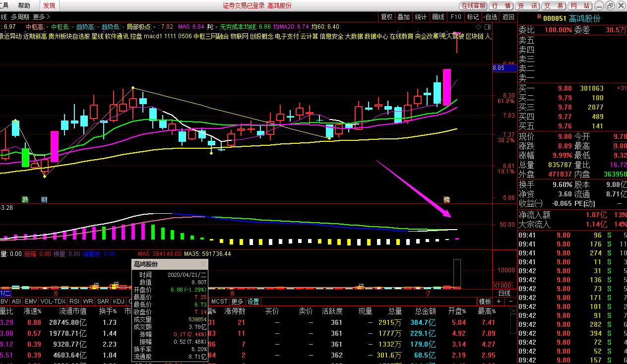This screenshot has width=627, height=364.
Task: Switch to the 资讯 section
Action: coord(528,5)
